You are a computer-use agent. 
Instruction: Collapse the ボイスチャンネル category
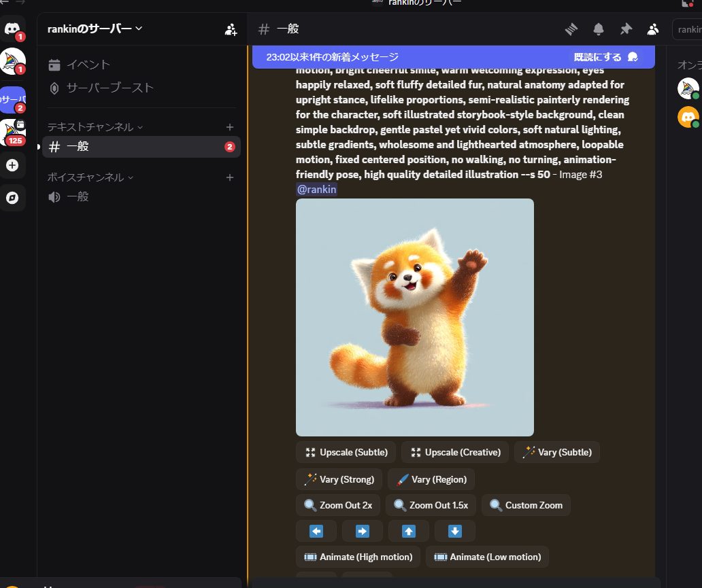pos(90,177)
